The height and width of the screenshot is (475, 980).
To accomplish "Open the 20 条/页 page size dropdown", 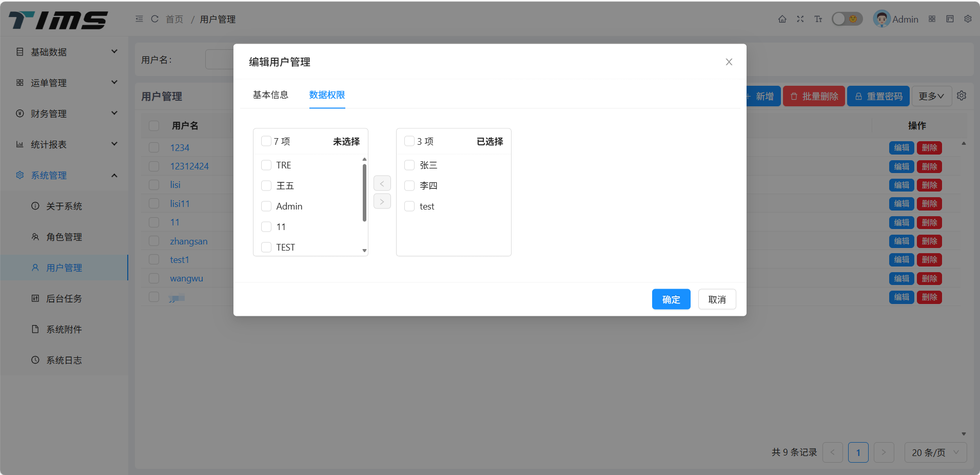I will coord(935,452).
